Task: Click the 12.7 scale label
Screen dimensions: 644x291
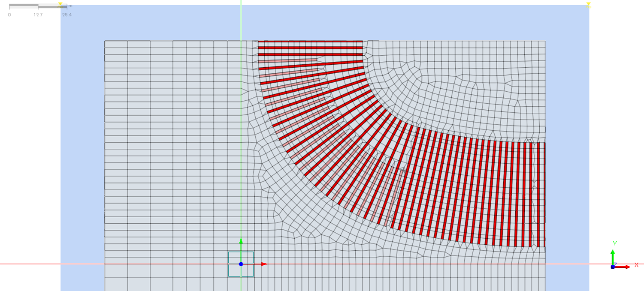Action: 38,15
